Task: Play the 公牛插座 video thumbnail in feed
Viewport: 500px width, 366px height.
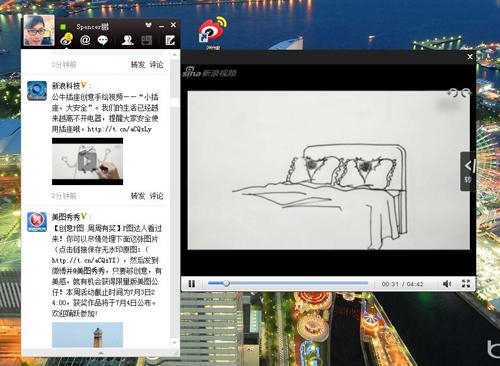Action: (x=87, y=162)
